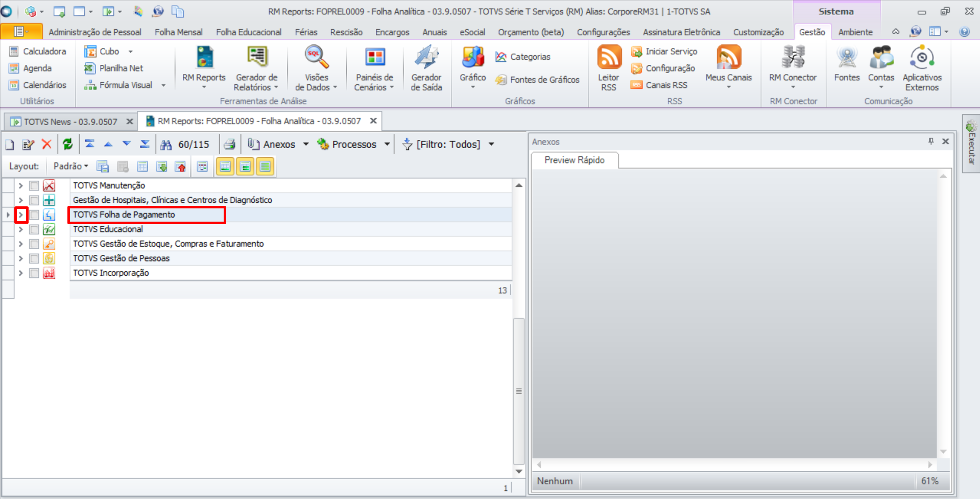Image resolution: width=980 pixels, height=499 pixels.
Task: Check the TOTVS Incorporação row checkbox
Action: tap(34, 273)
